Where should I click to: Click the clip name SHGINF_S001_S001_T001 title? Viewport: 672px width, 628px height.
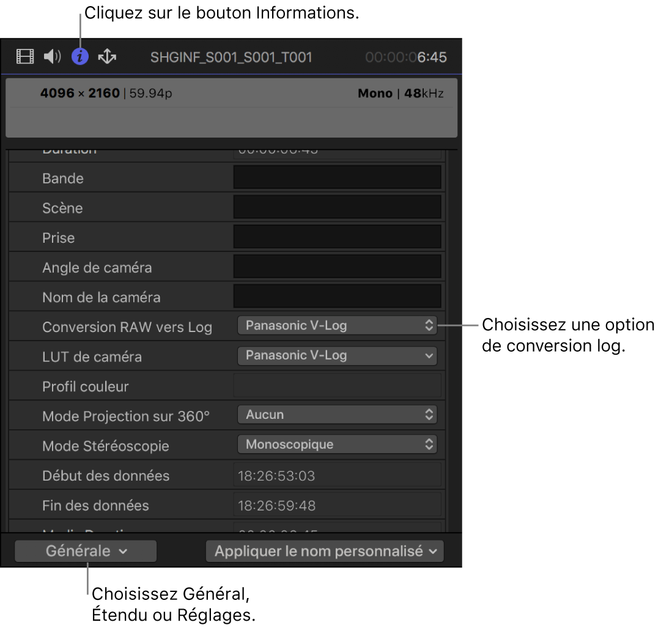pyautogui.click(x=231, y=57)
